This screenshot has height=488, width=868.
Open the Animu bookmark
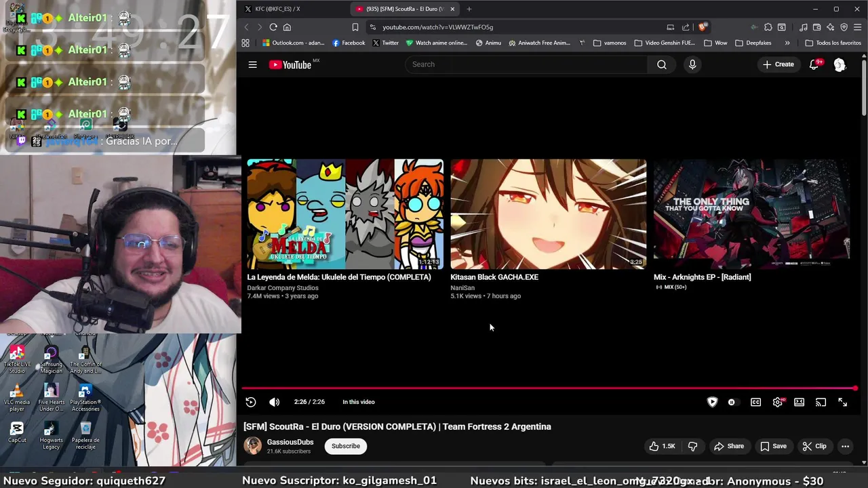(488, 43)
